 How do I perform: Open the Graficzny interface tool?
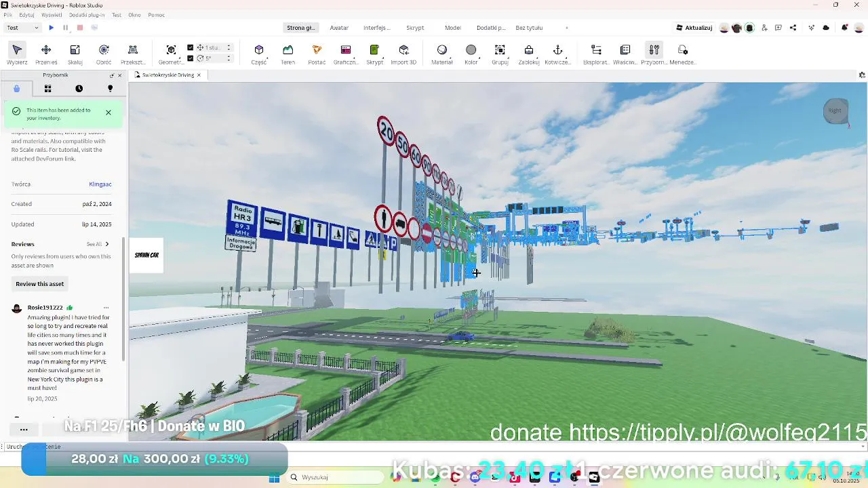point(346,54)
